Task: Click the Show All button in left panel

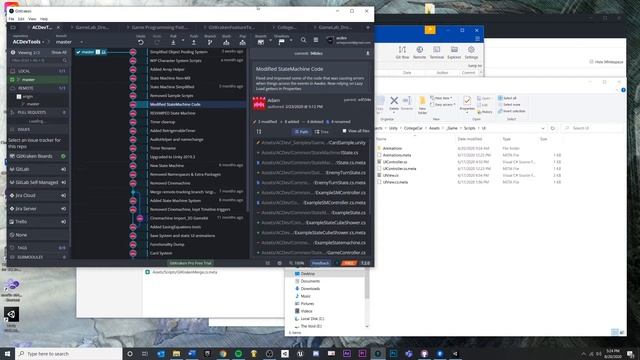Action: coord(59,52)
